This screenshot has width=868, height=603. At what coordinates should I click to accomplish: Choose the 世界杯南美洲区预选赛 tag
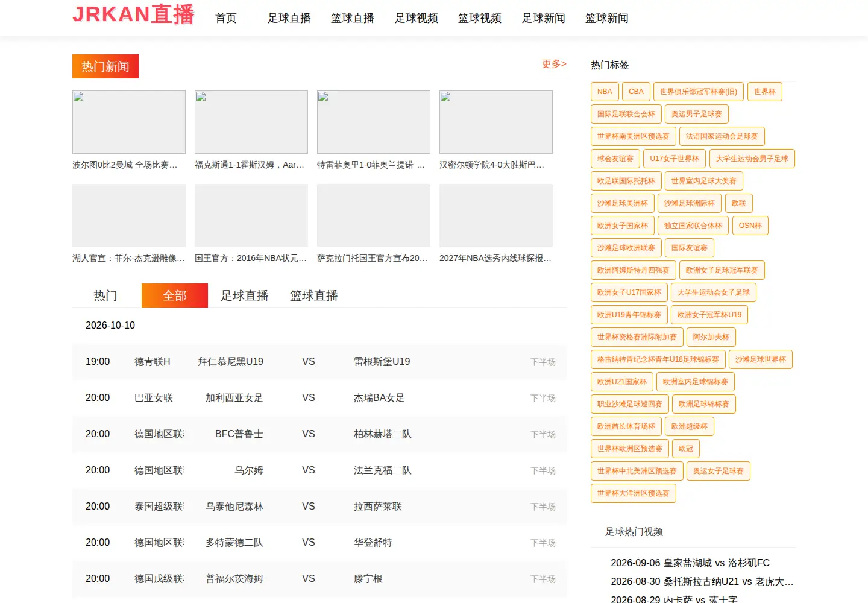coord(634,136)
